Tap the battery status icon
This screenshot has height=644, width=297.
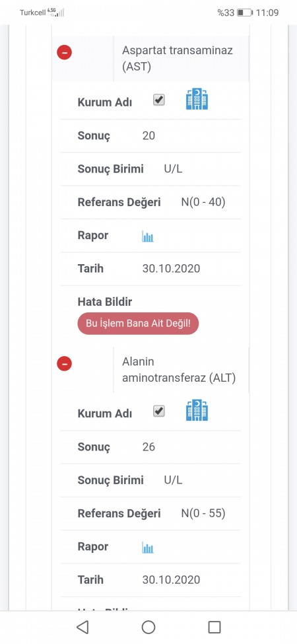(x=245, y=13)
